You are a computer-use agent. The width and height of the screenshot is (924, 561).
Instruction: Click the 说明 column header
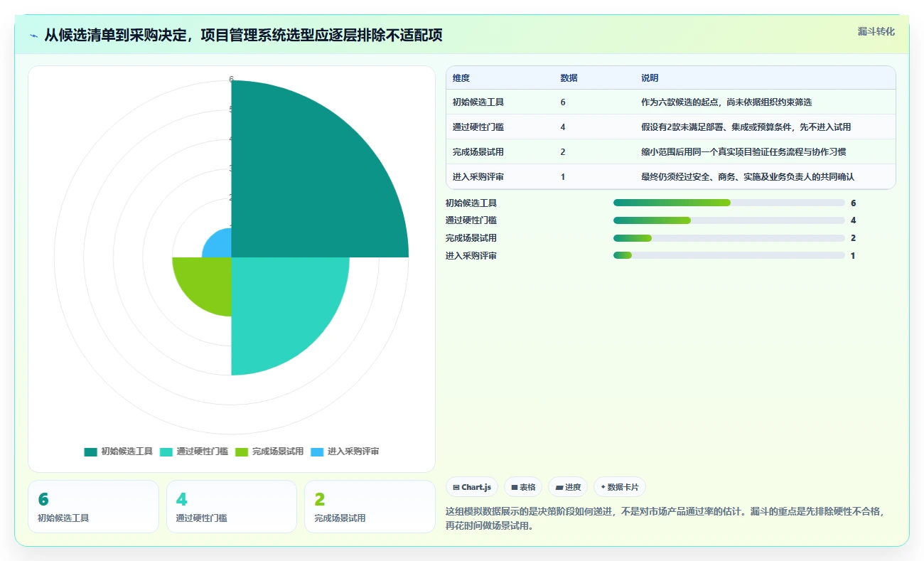click(x=650, y=78)
